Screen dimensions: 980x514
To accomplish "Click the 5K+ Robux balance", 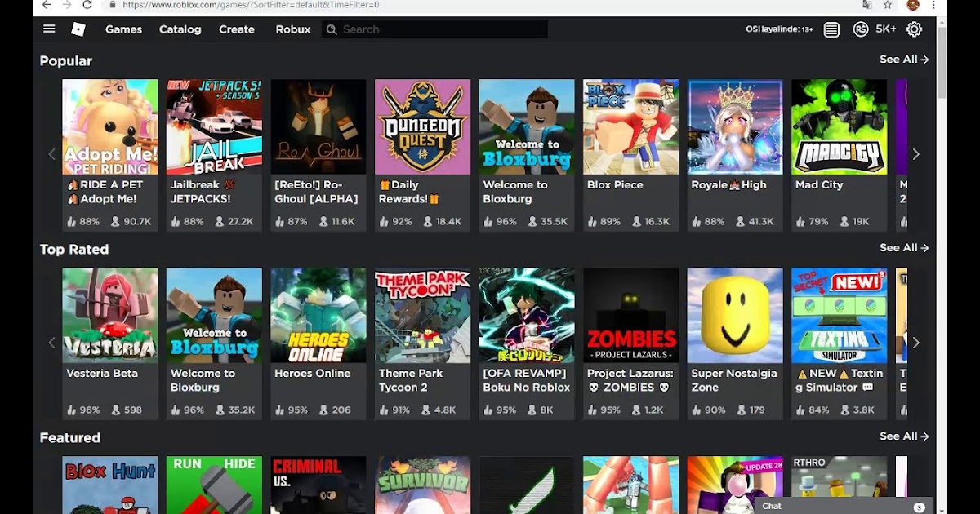I will pos(886,29).
